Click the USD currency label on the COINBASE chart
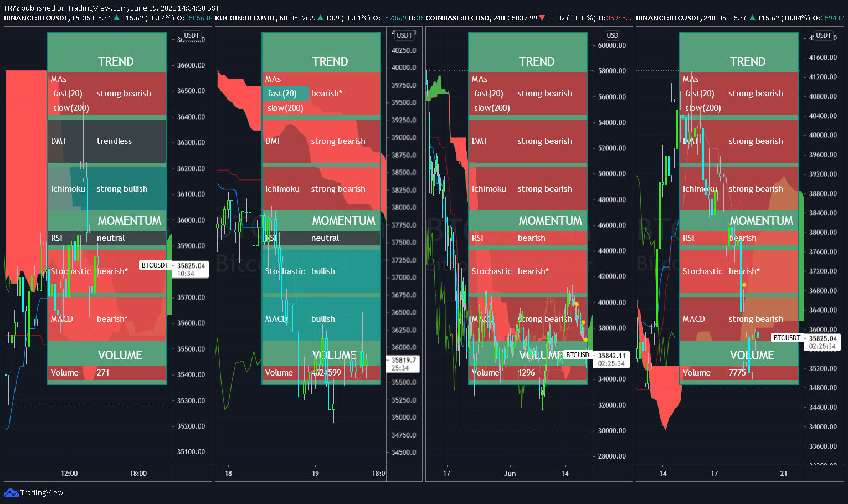The height and width of the screenshot is (504, 848). coord(612,35)
